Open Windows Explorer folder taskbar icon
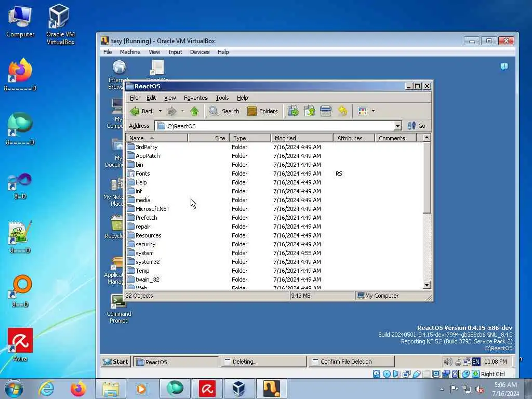The height and width of the screenshot is (399, 532). tap(111, 389)
